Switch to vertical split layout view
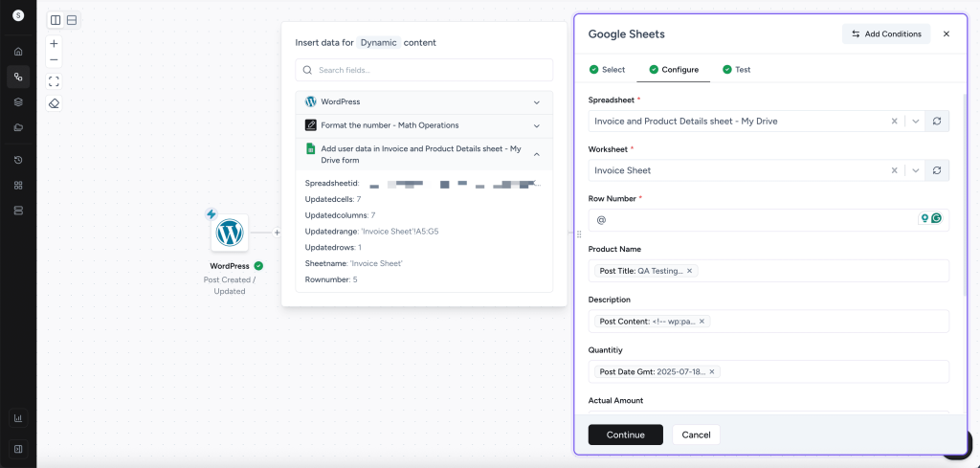Screen dimensions: 980x468 [56, 20]
